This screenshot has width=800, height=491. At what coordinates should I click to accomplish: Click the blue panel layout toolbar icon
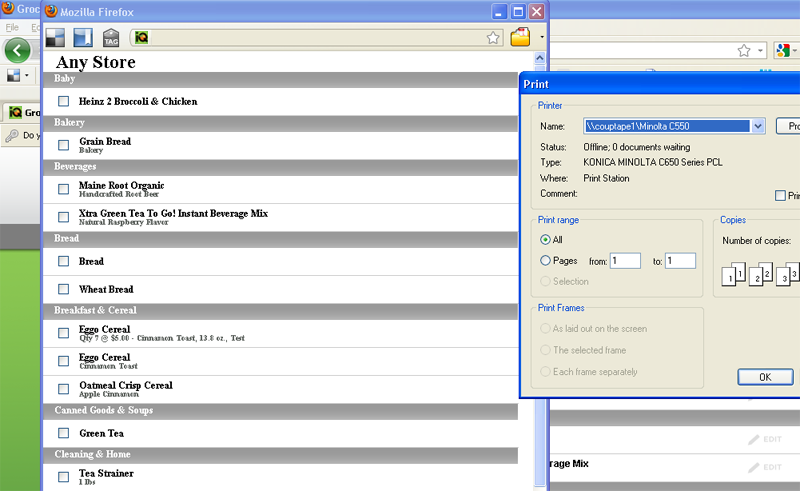(x=83, y=37)
